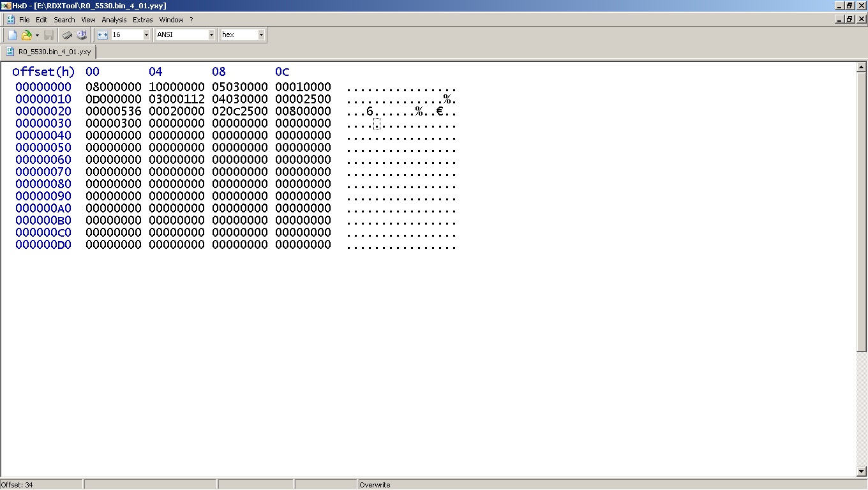Click hex value 03000112

(x=177, y=99)
